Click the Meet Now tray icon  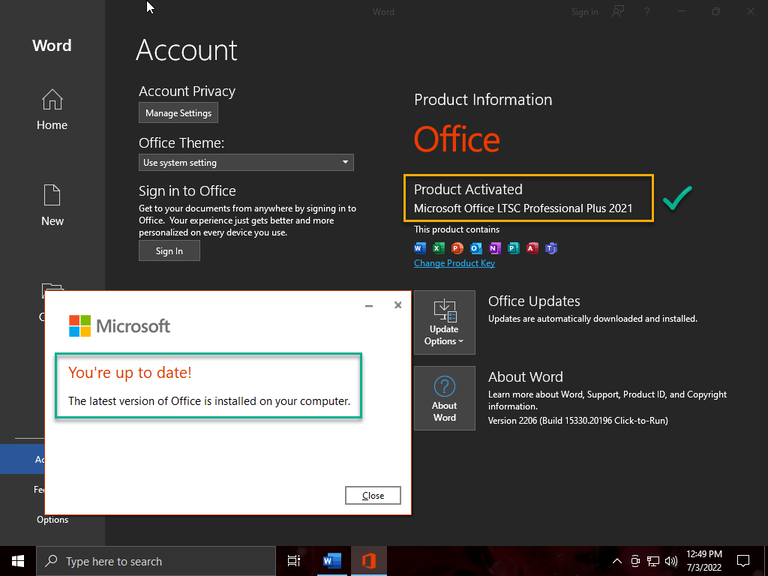click(x=635, y=561)
